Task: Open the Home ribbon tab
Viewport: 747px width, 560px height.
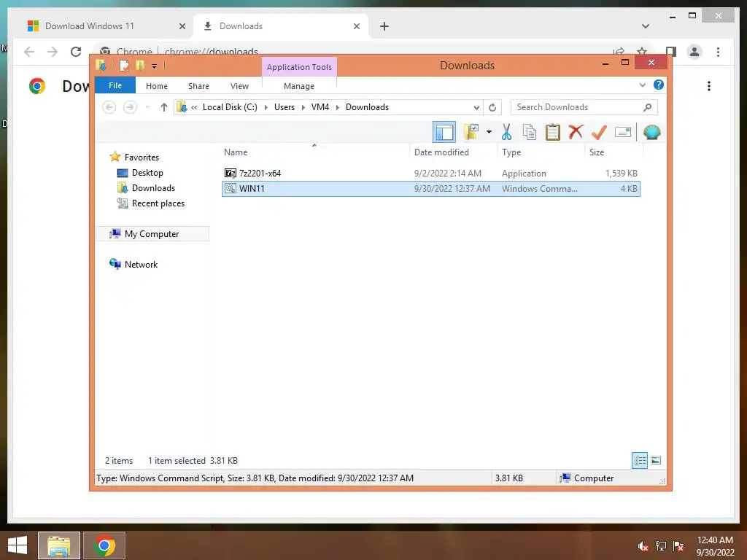Action: pos(157,86)
